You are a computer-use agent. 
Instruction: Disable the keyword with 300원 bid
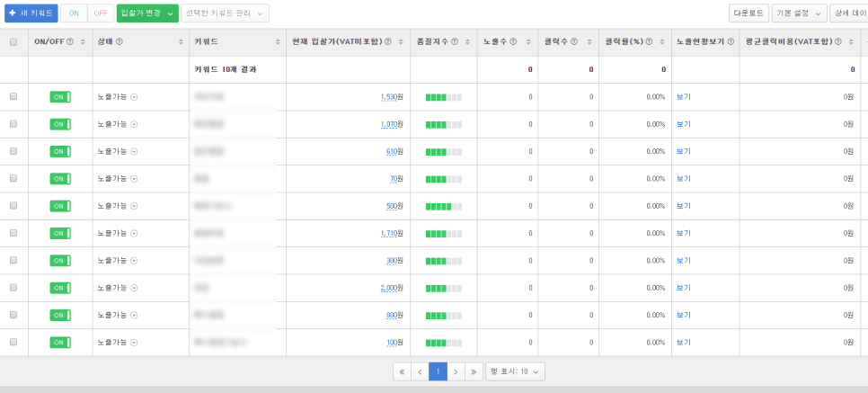[60, 261]
